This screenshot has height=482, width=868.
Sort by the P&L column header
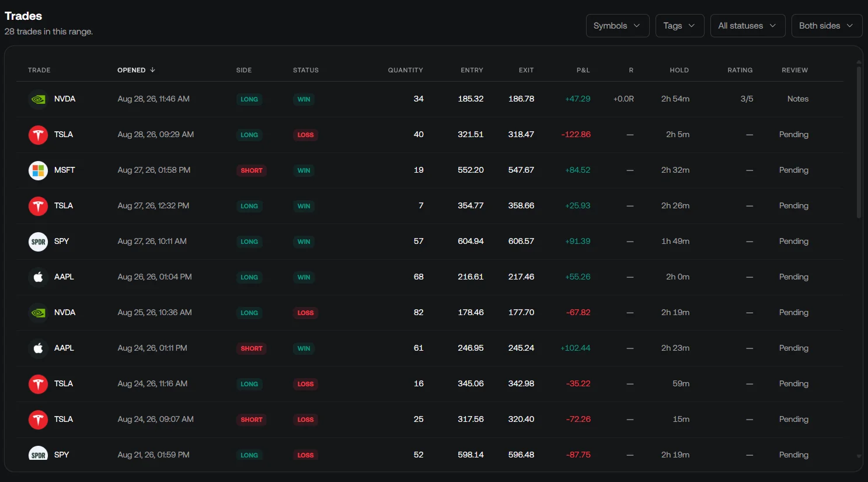583,70
